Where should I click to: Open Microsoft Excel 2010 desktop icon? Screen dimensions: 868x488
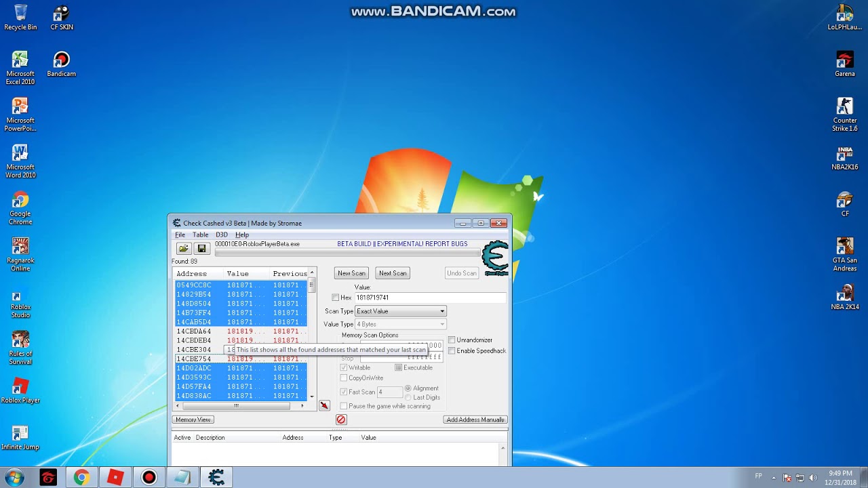20,68
